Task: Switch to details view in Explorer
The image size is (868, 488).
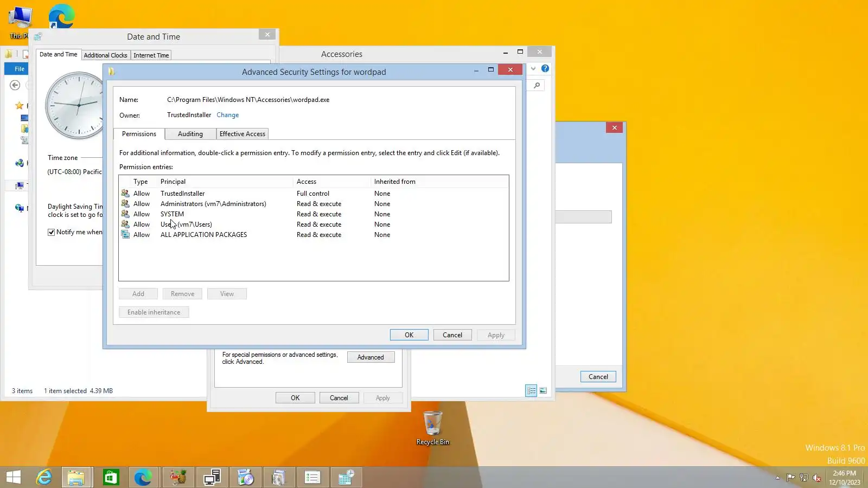Action: click(x=531, y=390)
